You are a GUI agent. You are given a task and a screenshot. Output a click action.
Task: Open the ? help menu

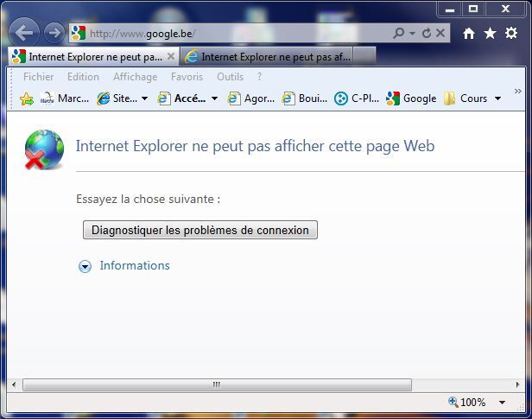click(259, 77)
